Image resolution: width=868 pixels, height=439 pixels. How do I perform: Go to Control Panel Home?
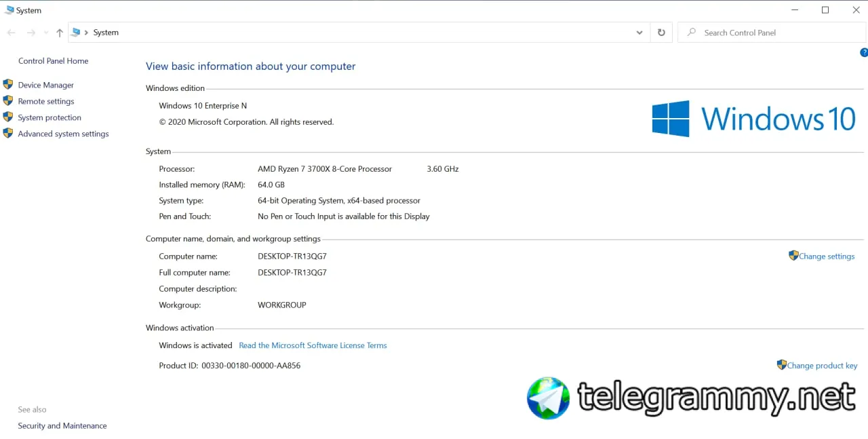point(53,60)
